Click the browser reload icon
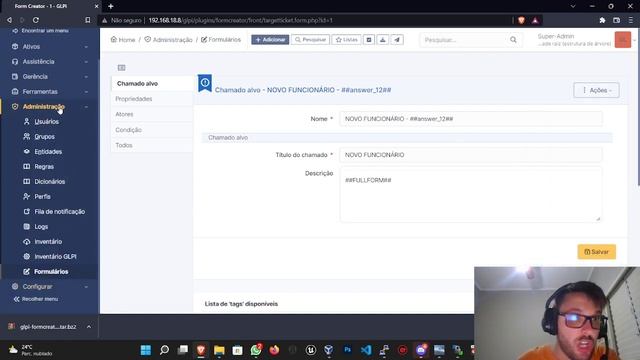This screenshot has width=640, height=360. click(x=36, y=20)
